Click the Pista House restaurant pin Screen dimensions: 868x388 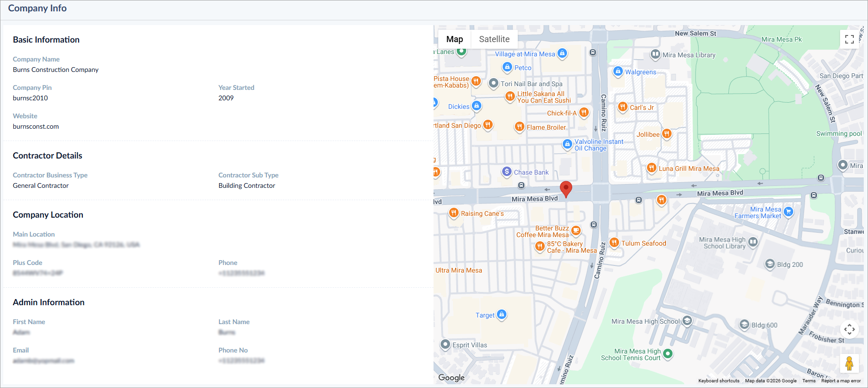(476, 81)
